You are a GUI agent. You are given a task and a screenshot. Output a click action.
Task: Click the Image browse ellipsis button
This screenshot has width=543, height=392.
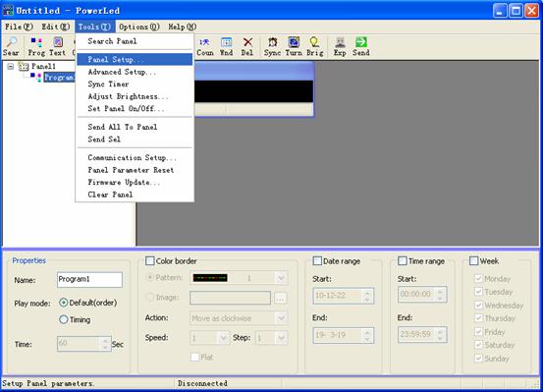281,298
